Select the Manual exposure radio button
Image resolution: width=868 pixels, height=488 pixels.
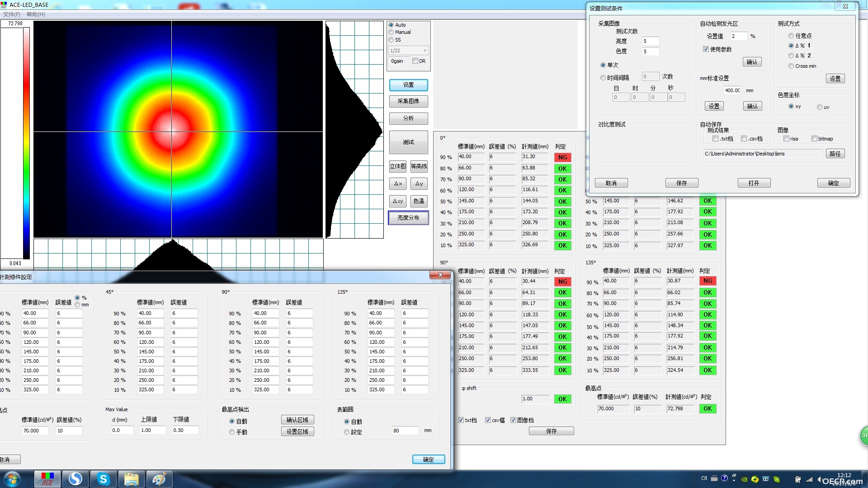coord(400,32)
